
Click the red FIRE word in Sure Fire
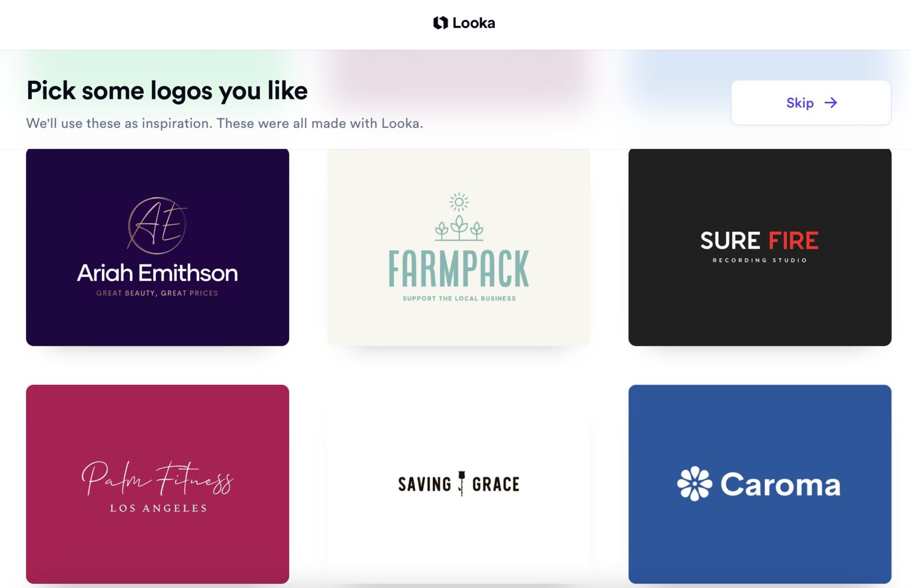pos(793,241)
